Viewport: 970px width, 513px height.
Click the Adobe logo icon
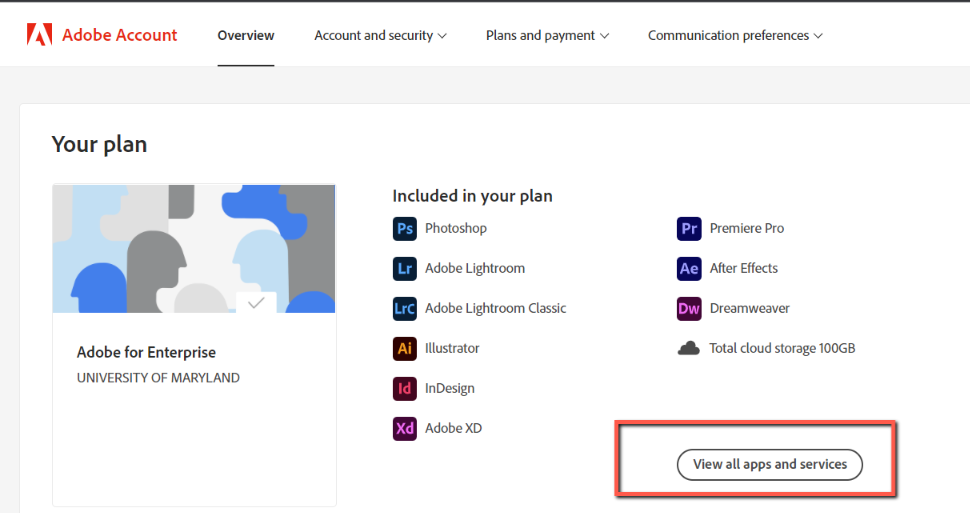click(x=40, y=35)
